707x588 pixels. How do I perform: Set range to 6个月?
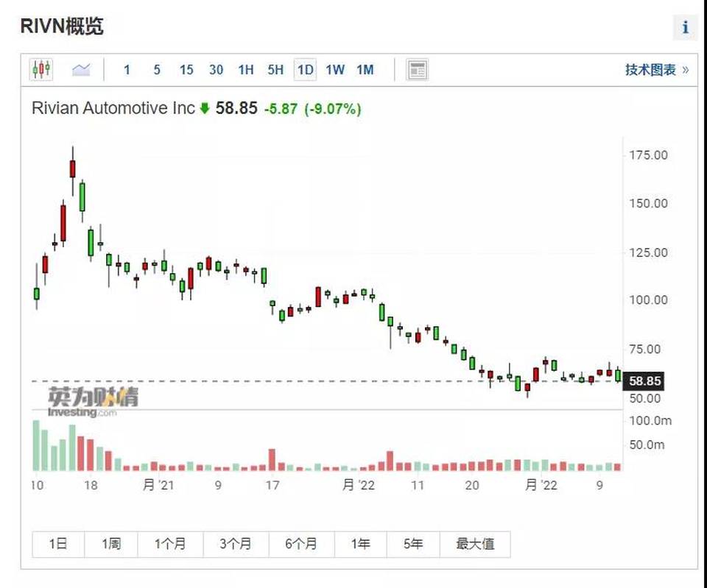tap(302, 544)
